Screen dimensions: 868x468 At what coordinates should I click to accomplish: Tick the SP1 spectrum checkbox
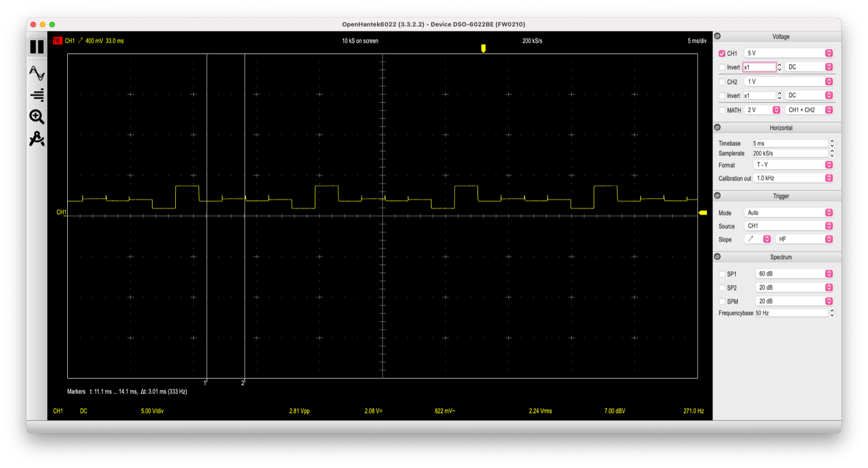tap(722, 274)
